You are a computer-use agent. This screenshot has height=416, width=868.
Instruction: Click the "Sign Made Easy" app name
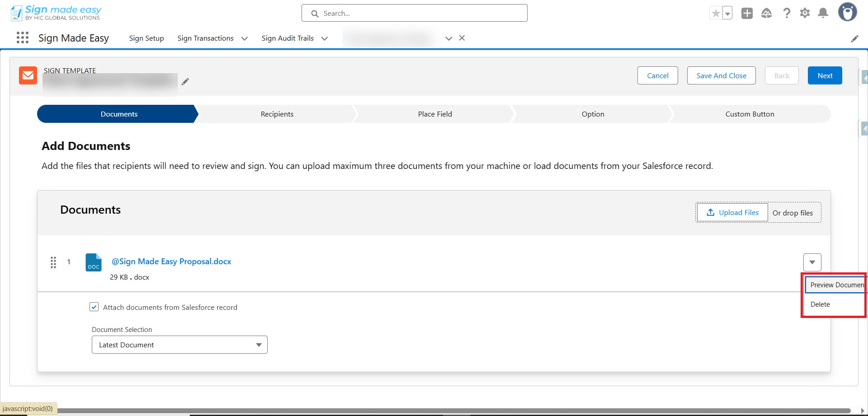pyautogui.click(x=74, y=38)
